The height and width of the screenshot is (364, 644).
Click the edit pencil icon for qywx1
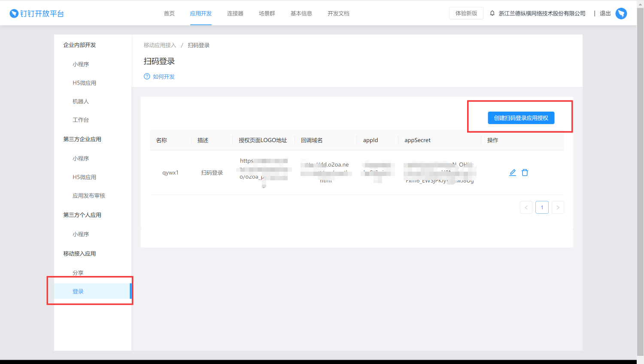pyautogui.click(x=512, y=172)
